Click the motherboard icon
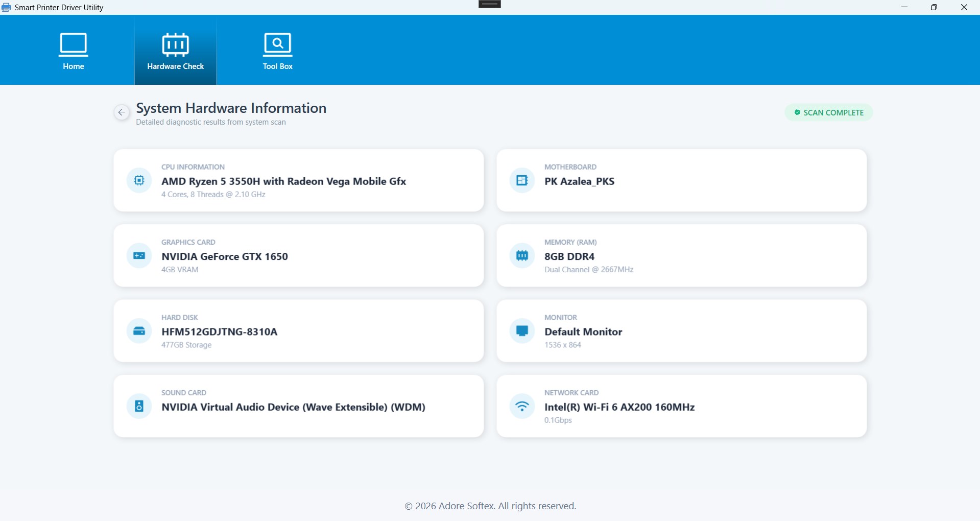This screenshot has height=521, width=980. 522,180
